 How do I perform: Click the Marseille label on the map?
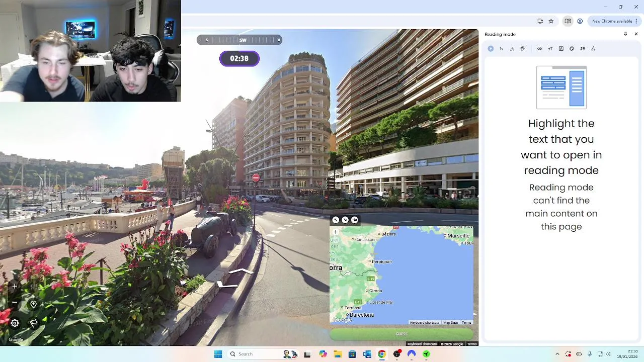point(458,235)
